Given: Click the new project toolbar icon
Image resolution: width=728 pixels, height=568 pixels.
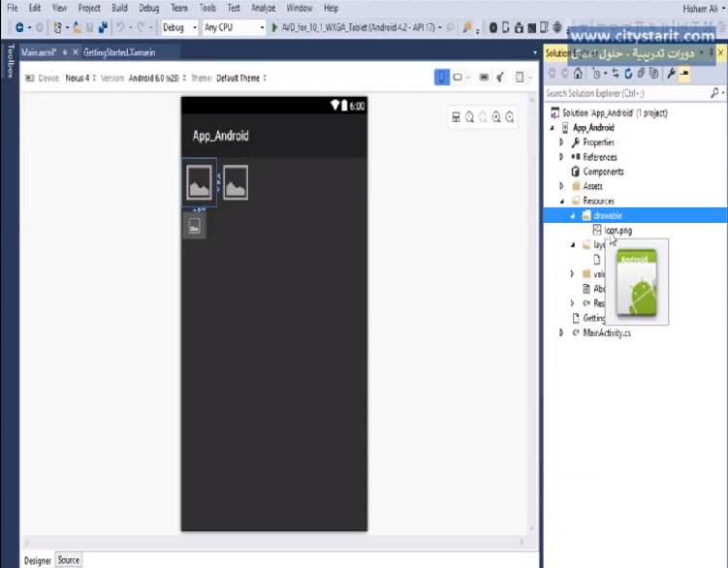Looking at the screenshot, I should click(57, 28).
